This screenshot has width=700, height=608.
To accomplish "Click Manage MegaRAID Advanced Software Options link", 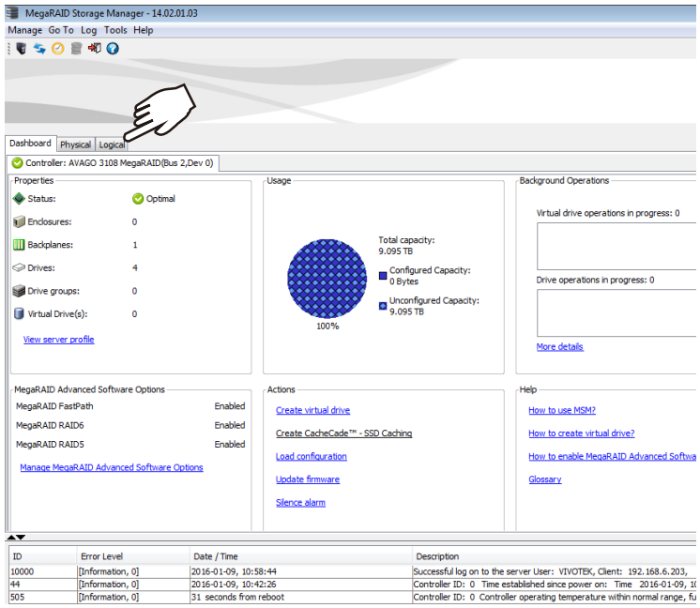I will [112, 467].
